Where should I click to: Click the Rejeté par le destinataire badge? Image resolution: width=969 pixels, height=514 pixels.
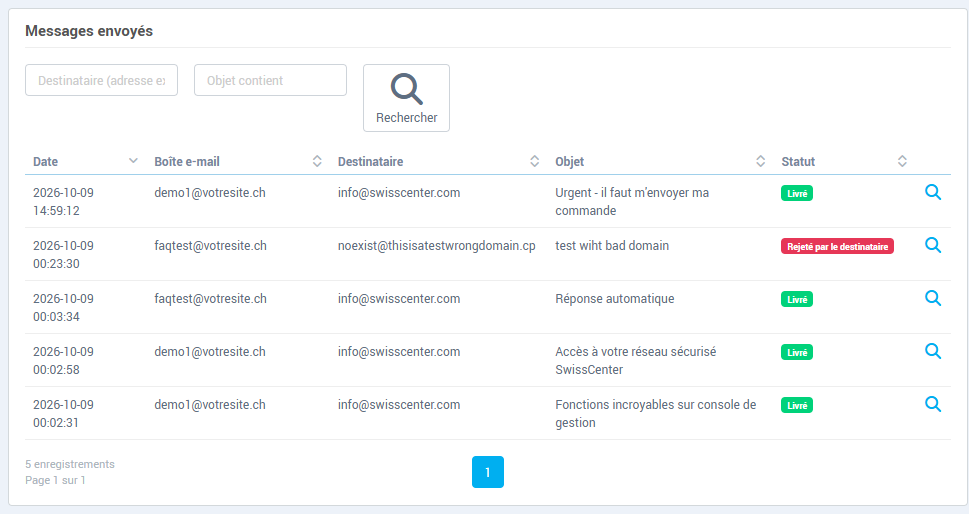(837, 246)
